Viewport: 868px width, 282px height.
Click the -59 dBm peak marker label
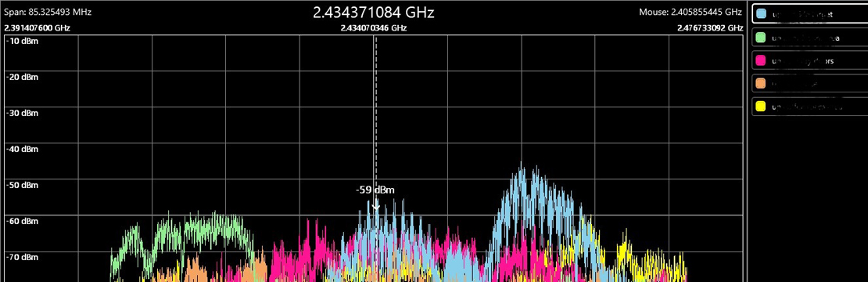[375, 190]
